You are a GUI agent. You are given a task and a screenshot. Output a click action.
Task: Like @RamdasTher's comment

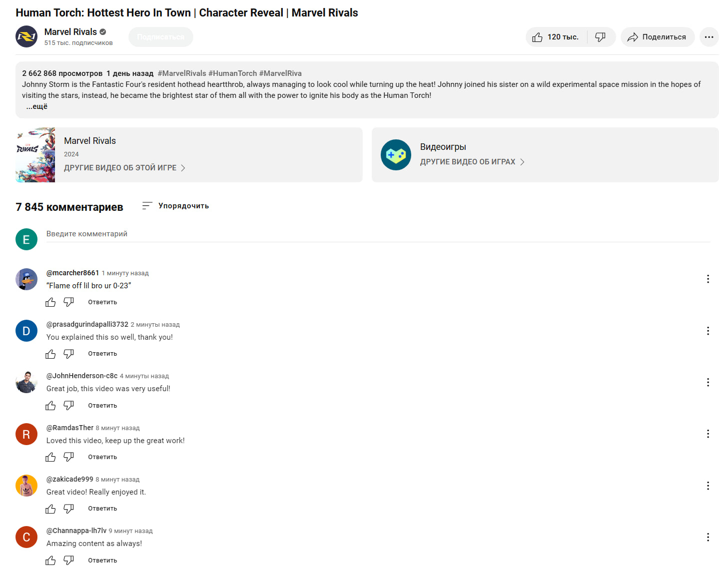tap(50, 457)
